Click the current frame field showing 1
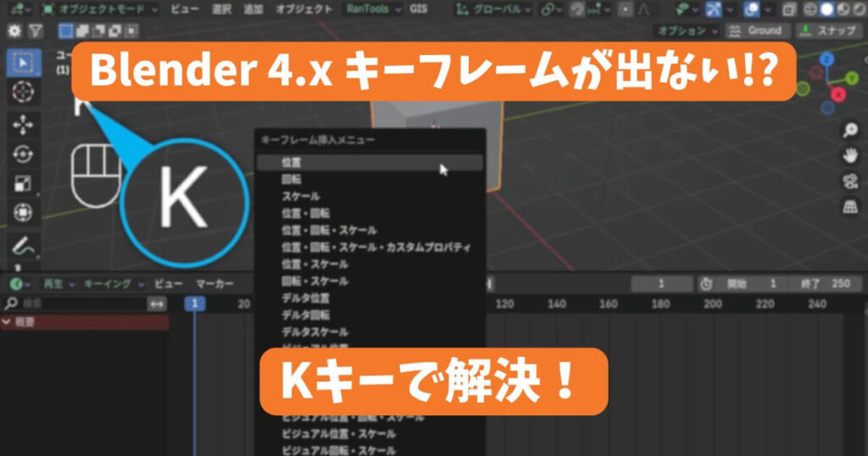 (x=661, y=284)
